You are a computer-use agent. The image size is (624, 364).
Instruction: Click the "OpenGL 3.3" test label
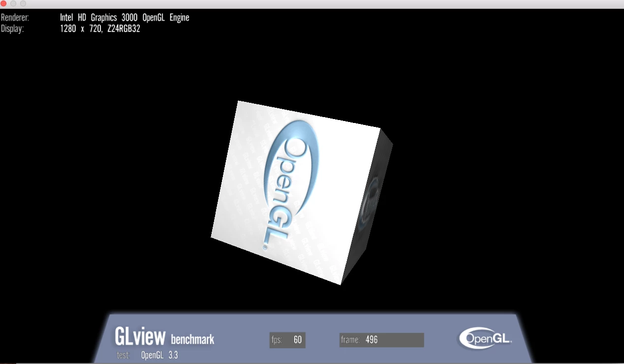coord(159,355)
